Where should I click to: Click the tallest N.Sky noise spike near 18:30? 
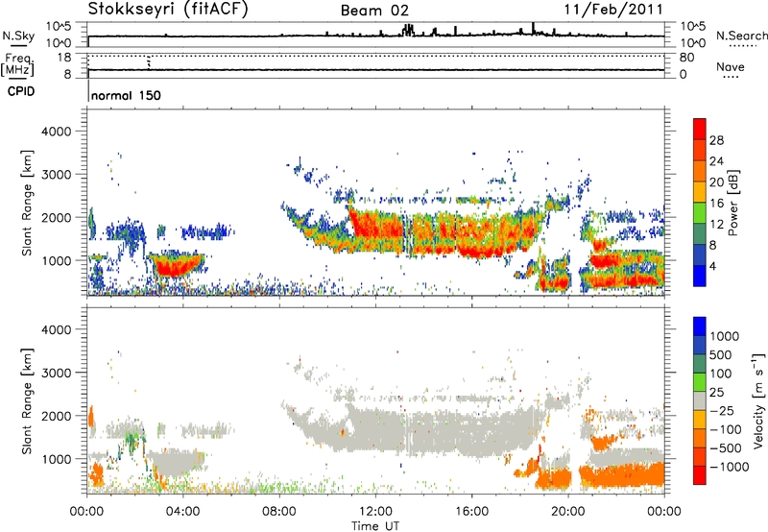pyautogui.click(x=533, y=28)
